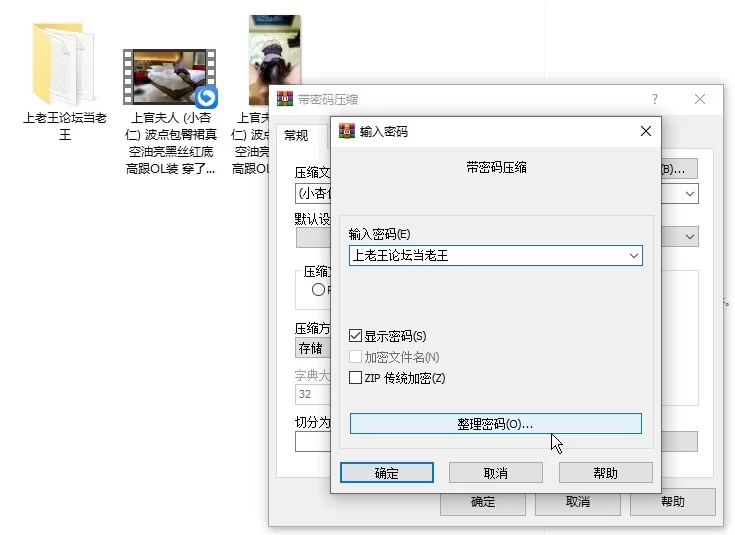Screen dimensions: 735x535
Task: Click the 整理密码(O)... button
Action: coord(495,424)
